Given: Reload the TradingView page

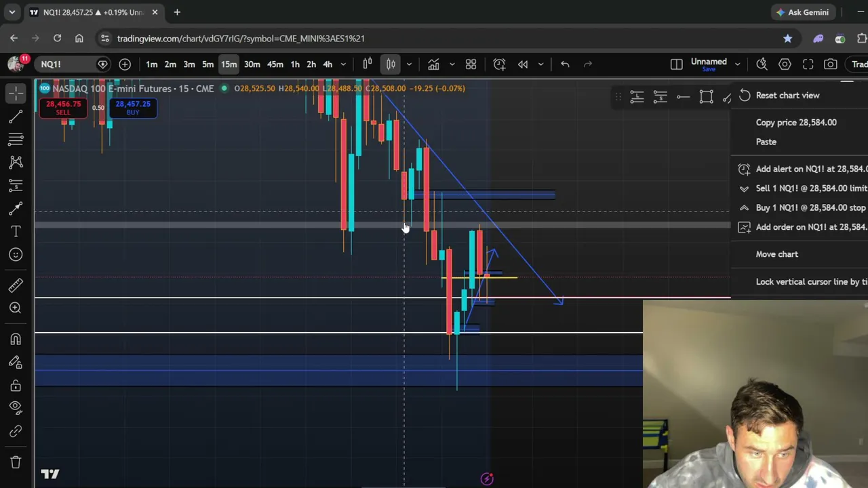Looking at the screenshot, I should (57, 39).
